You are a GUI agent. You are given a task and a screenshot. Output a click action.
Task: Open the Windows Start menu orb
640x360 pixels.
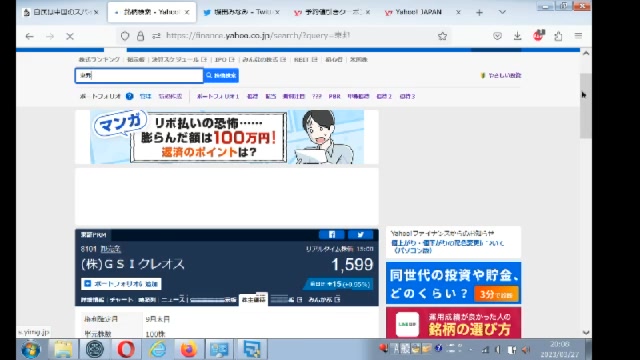31,350
